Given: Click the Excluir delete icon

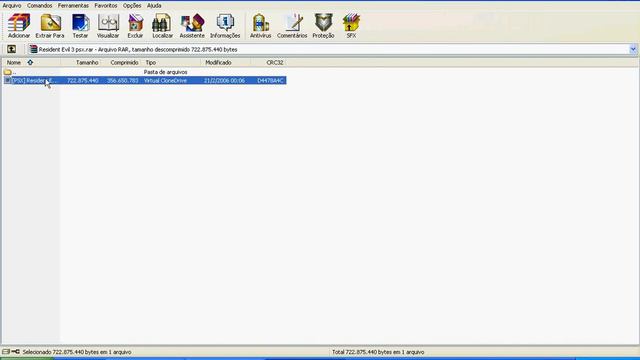Looking at the screenshot, I should 135,26.
